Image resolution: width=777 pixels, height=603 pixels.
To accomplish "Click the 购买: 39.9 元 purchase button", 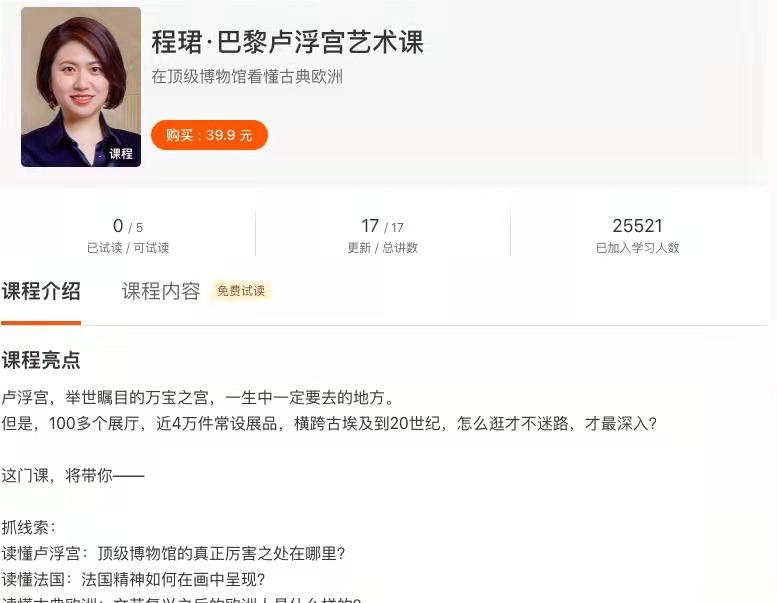I will click(209, 135).
